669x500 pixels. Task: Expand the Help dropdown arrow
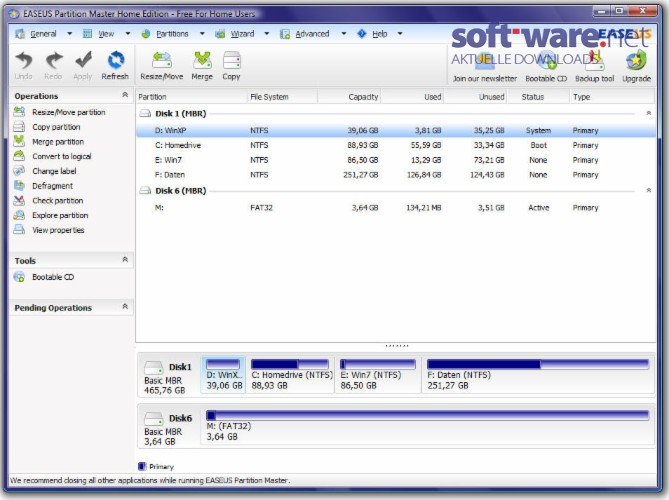coord(400,34)
